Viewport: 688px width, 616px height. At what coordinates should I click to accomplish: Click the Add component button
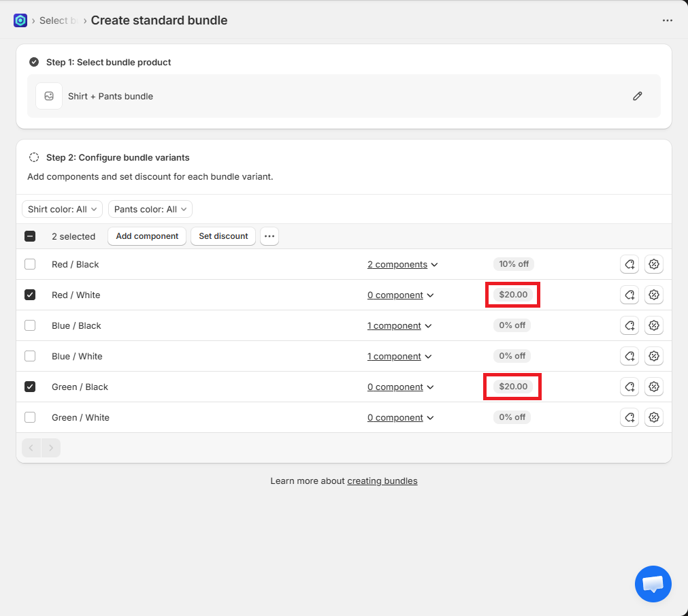(147, 236)
